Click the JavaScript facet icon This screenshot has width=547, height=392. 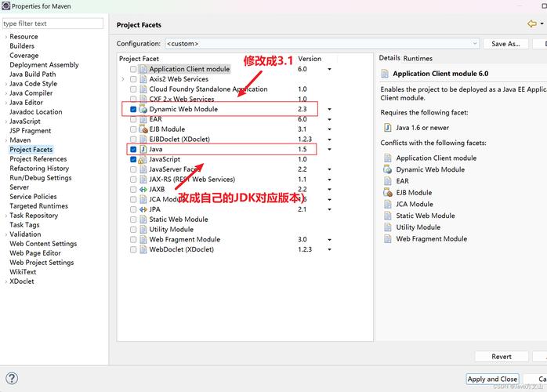click(142, 159)
